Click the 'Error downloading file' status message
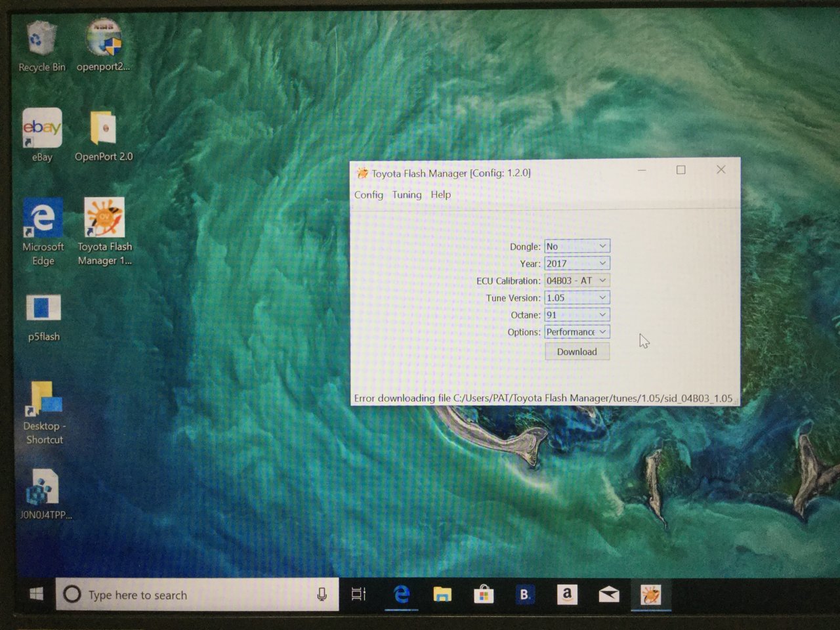 coord(543,398)
